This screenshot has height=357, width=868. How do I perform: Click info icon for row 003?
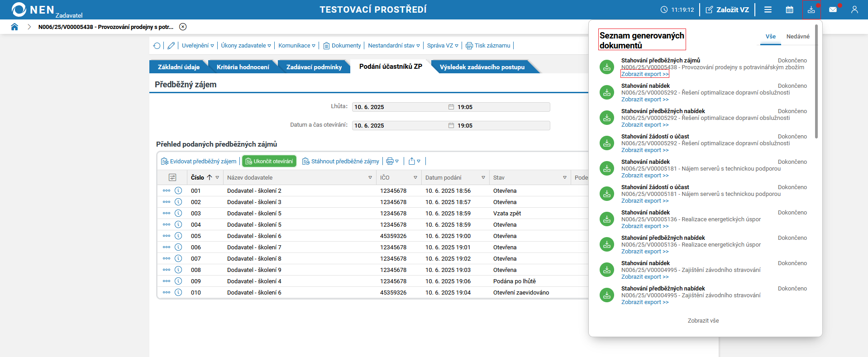coord(178,213)
